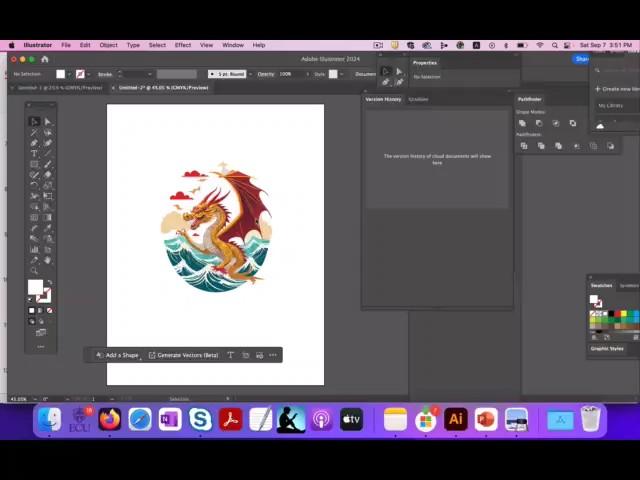Open graphic Style dropdown in control bar
This screenshot has width=640, height=480.
[341, 74]
